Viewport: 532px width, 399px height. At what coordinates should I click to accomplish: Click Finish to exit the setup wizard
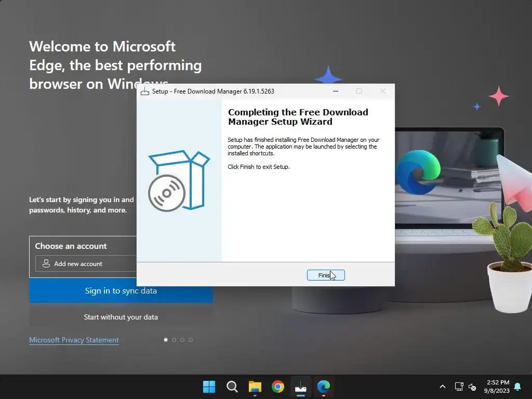(x=326, y=275)
